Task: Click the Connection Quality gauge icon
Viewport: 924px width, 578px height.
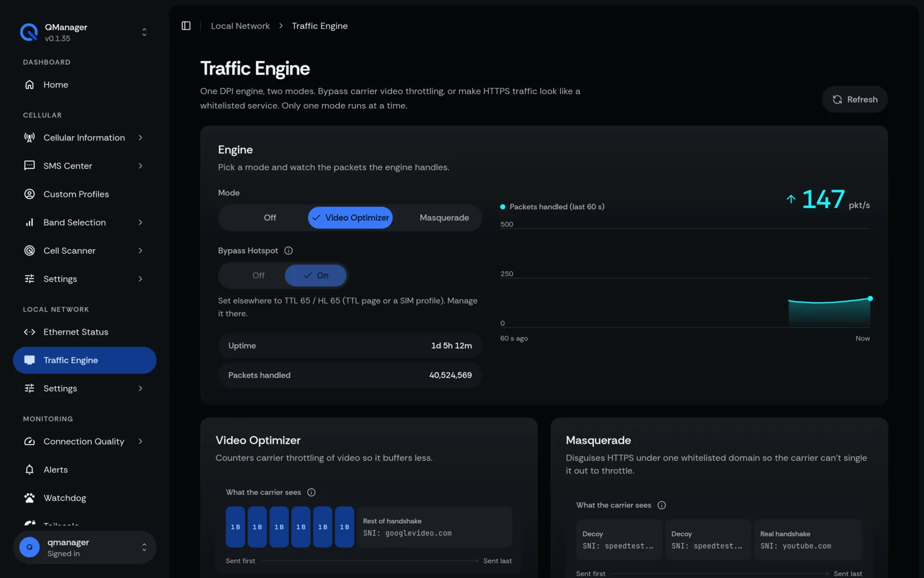Action: click(29, 442)
